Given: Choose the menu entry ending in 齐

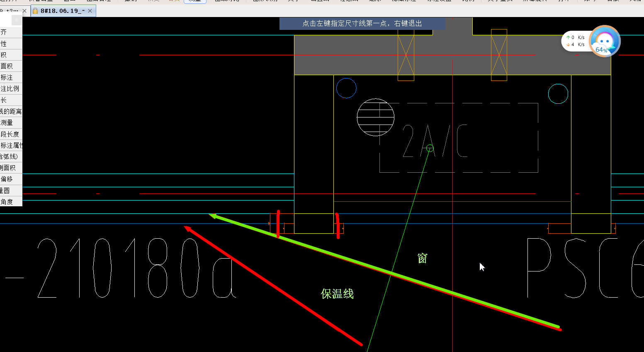Looking at the screenshot, I should [x=11, y=32].
